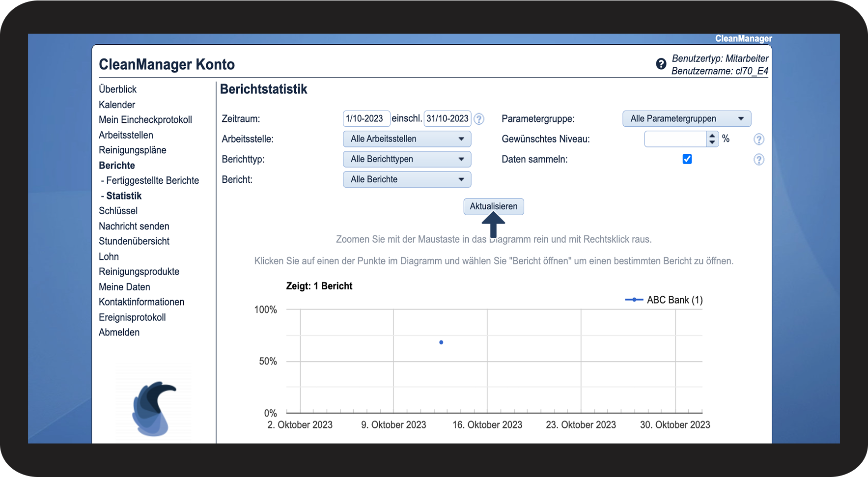
Task: Open the Alle Berichte dropdown
Action: click(407, 179)
